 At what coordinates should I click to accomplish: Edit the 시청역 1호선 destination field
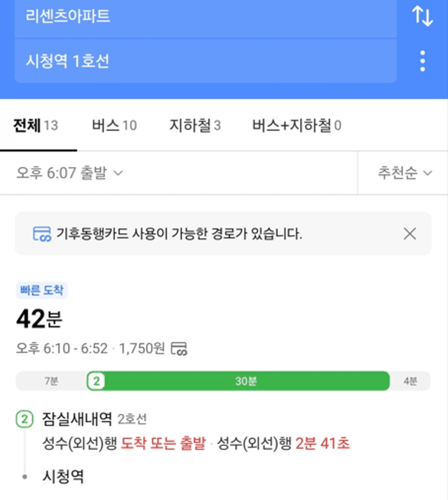tap(205, 61)
